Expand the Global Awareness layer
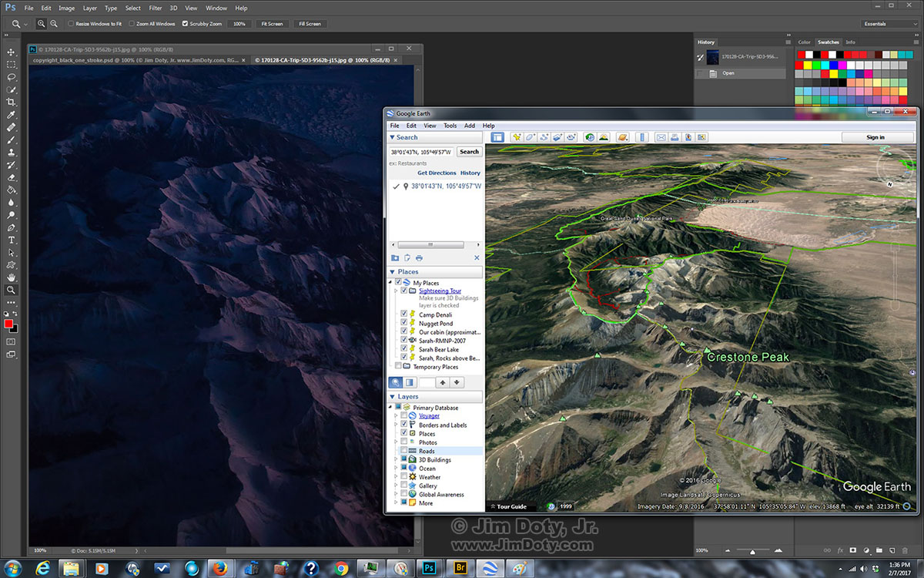 pos(397,495)
